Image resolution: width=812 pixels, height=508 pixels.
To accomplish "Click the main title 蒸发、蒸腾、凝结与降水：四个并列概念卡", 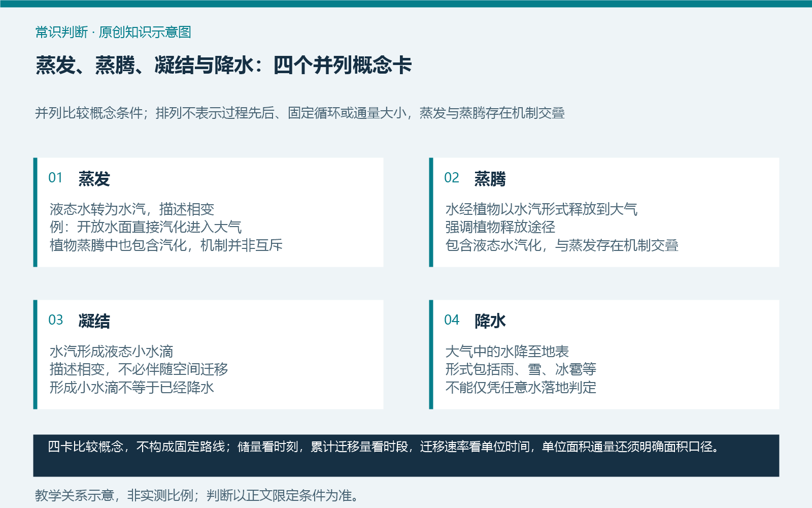I will [x=223, y=65].
